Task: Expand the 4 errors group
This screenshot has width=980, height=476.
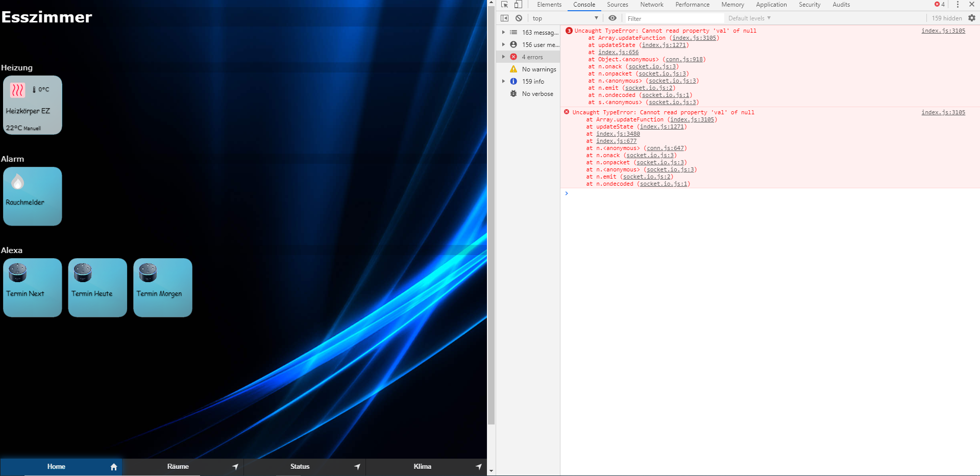Action: pyautogui.click(x=503, y=57)
